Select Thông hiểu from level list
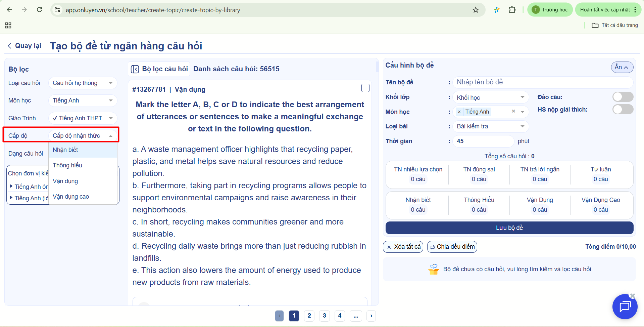 [67, 165]
